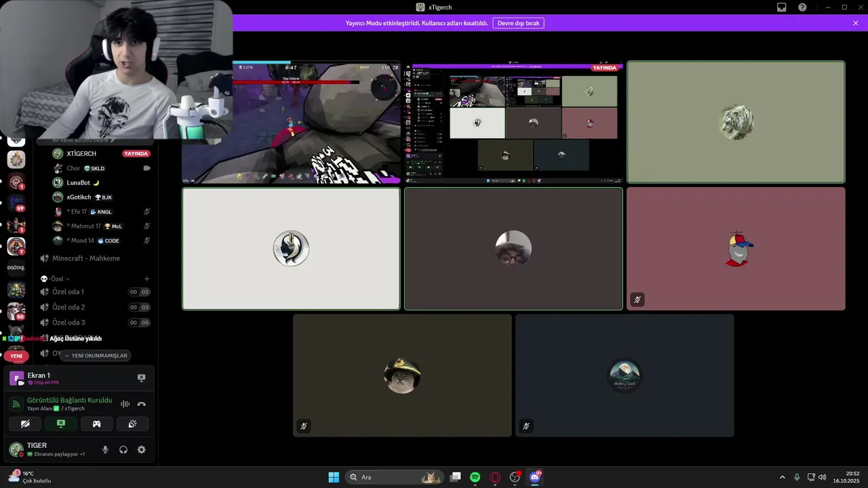Image resolution: width=868 pixels, height=488 pixels.
Task: Click the TIGER user avatar
Action: 16,449
